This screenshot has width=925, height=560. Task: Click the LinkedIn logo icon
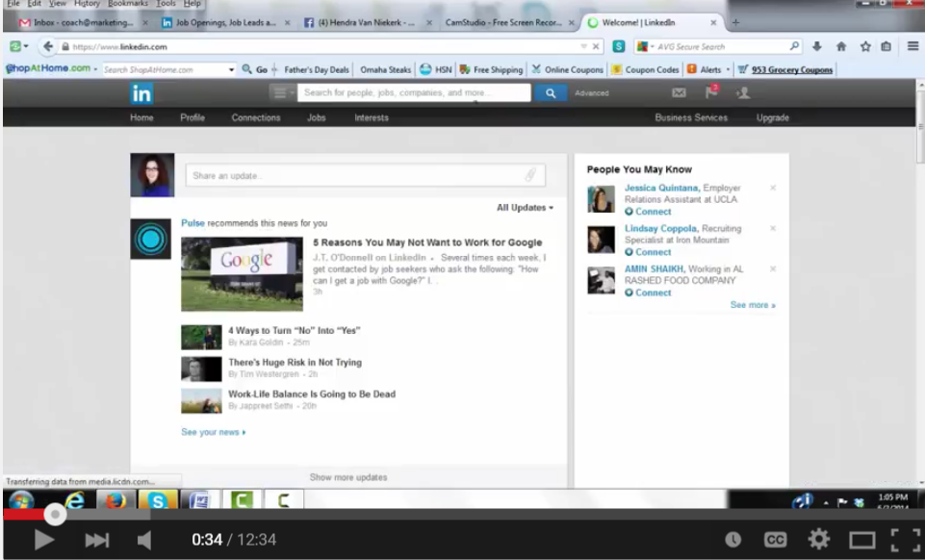(x=141, y=93)
